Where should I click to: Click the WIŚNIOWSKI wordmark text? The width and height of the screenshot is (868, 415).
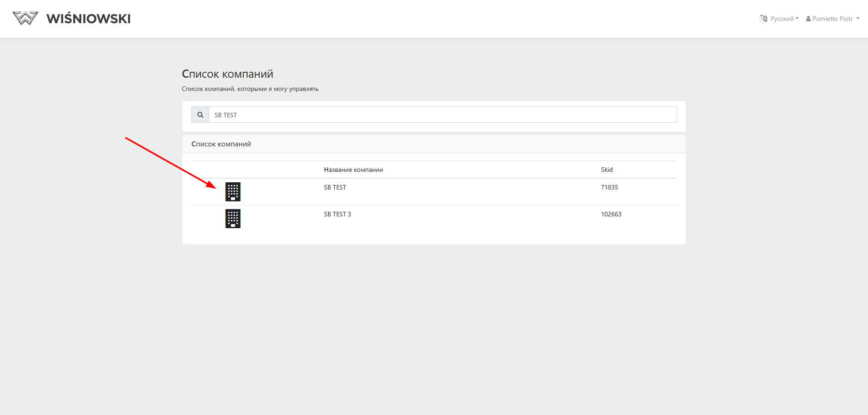click(88, 19)
